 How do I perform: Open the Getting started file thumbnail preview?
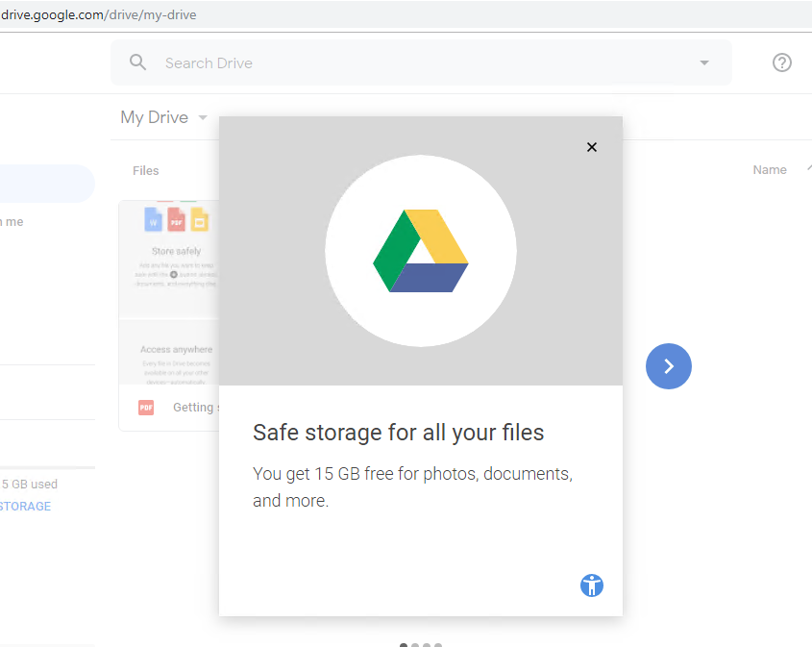point(169,292)
